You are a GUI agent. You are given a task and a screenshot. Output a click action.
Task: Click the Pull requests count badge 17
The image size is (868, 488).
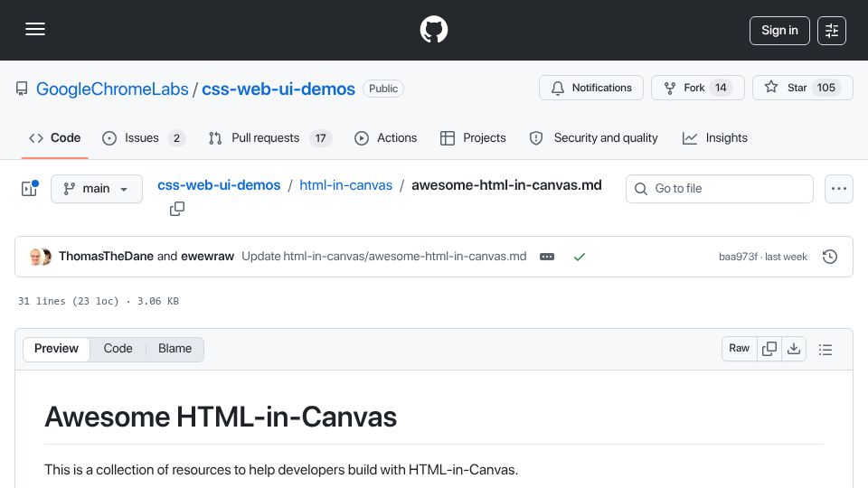point(320,138)
